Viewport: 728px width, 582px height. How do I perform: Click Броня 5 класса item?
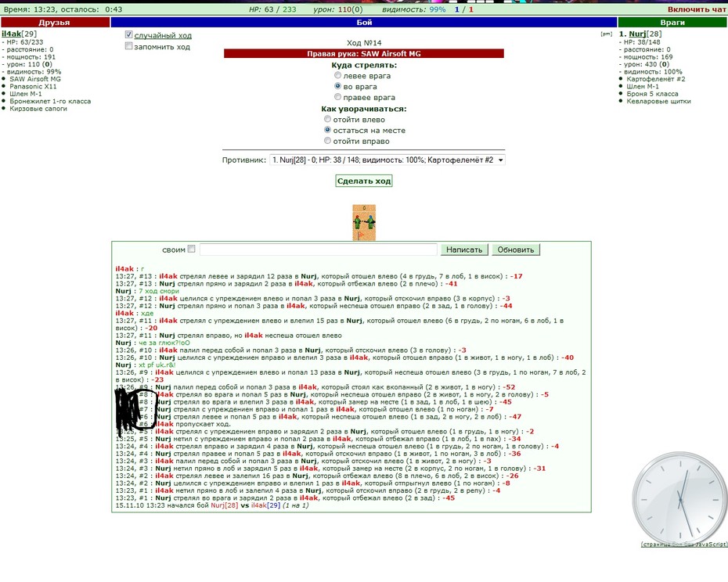652,94
